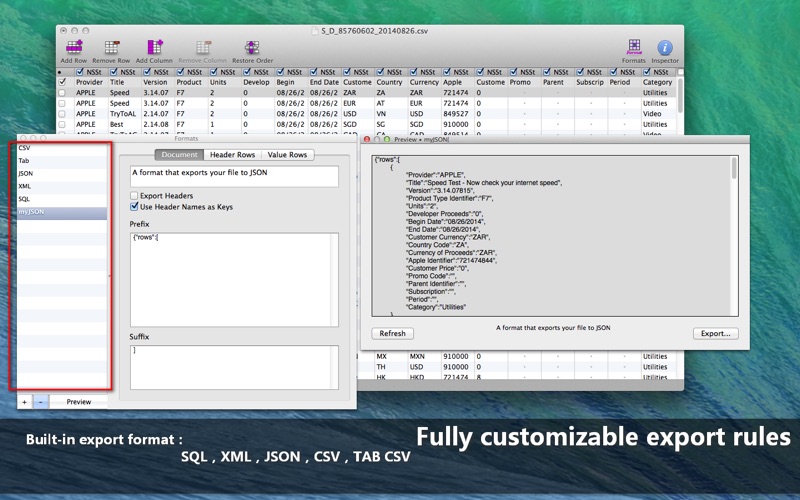
Task: Switch to the Header Rows tab
Action: [233, 155]
